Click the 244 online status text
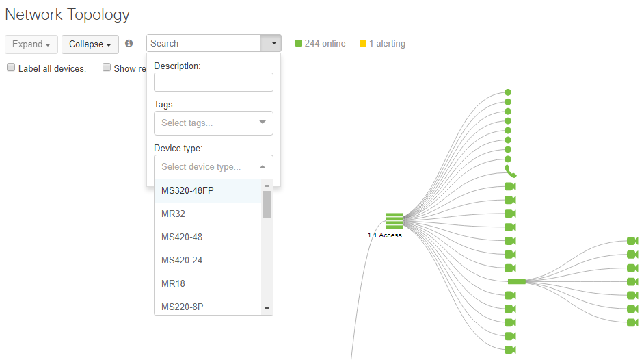 coord(325,44)
